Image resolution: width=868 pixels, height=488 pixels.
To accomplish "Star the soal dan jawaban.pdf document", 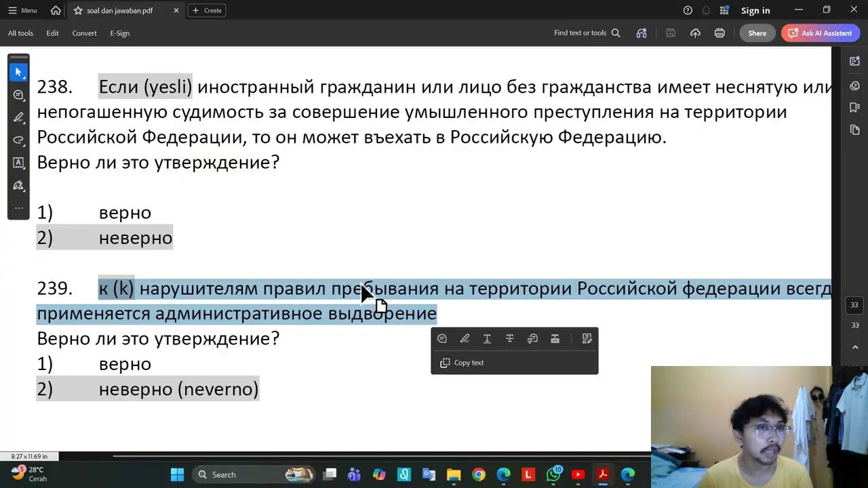I will pos(78,10).
